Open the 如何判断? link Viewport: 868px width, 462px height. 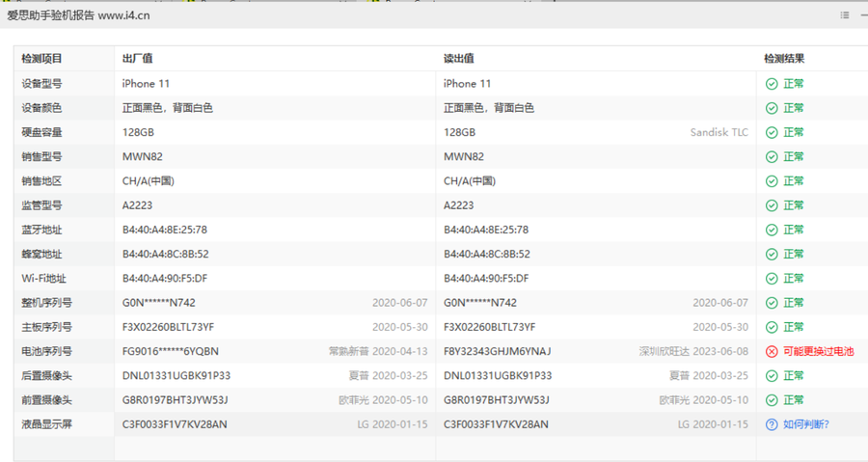806,425
